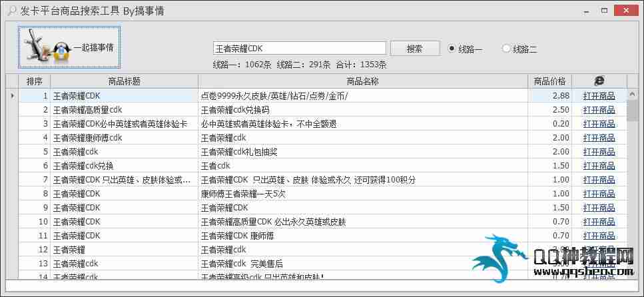Click sequence number cell 12

[x=35, y=250]
